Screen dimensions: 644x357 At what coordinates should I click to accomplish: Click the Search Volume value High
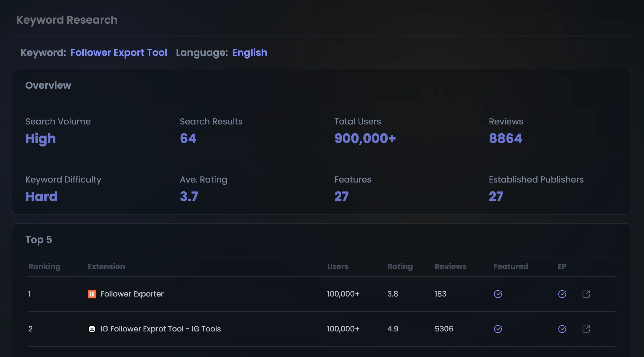click(40, 139)
